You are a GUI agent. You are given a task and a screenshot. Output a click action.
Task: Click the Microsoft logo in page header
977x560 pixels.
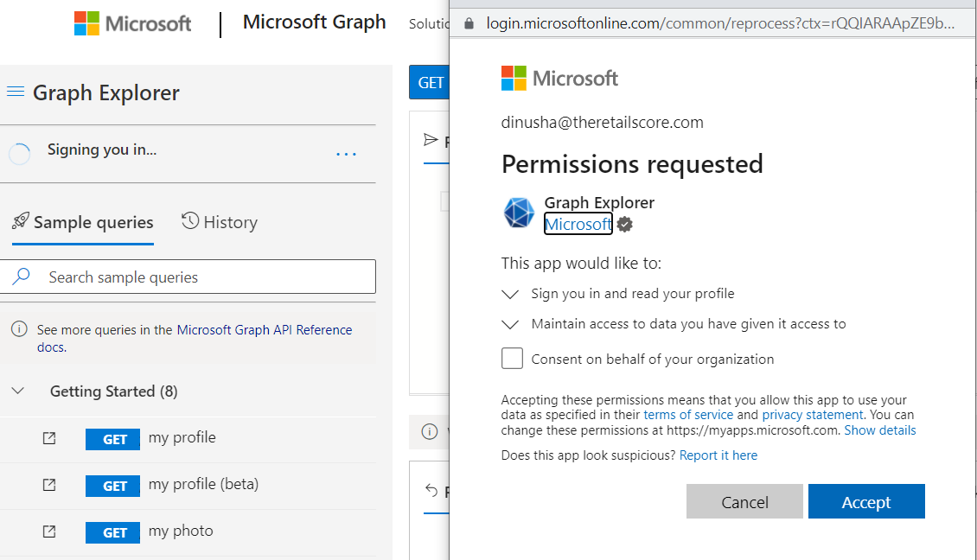pyautogui.click(x=133, y=23)
